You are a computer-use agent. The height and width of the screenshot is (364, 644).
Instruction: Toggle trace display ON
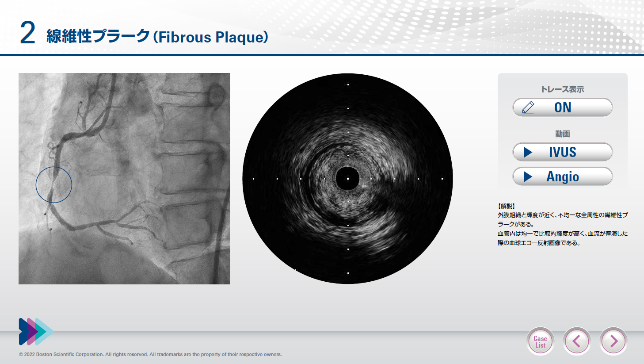pos(562,107)
